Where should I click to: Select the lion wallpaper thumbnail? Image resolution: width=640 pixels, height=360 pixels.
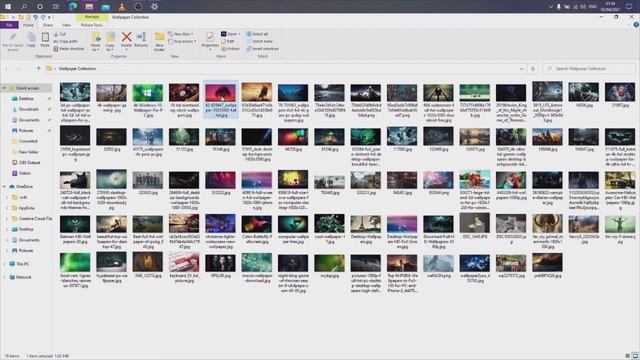tap(256, 93)
